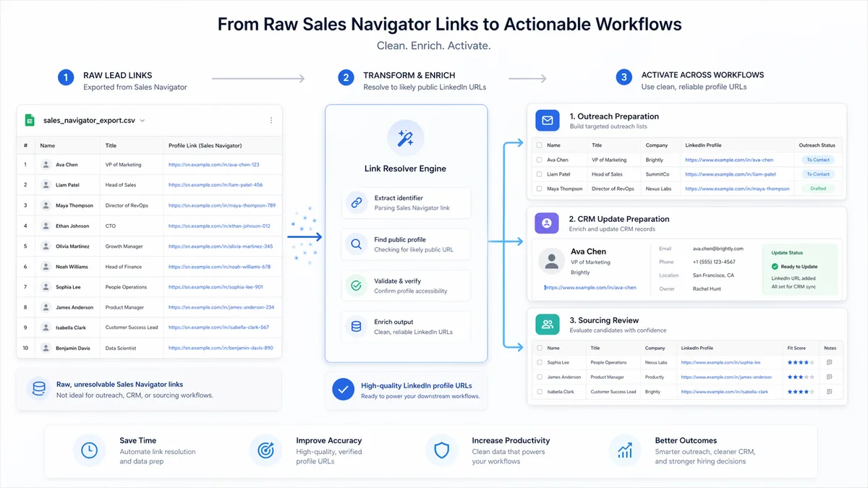The width and height of the screenshot is (868, 488).
Task: Select the Enrich output database icon
Action: coord(356,326)
